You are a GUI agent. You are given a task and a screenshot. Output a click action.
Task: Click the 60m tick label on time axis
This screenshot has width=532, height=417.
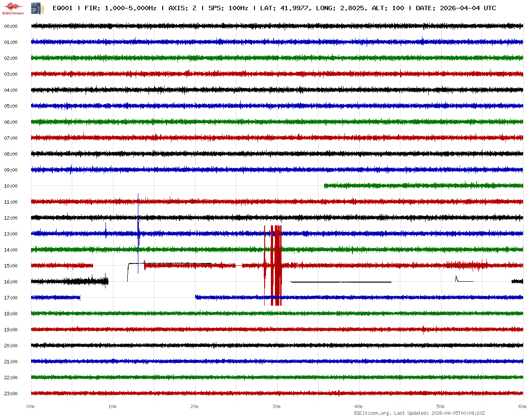click(x=523, y=407)
